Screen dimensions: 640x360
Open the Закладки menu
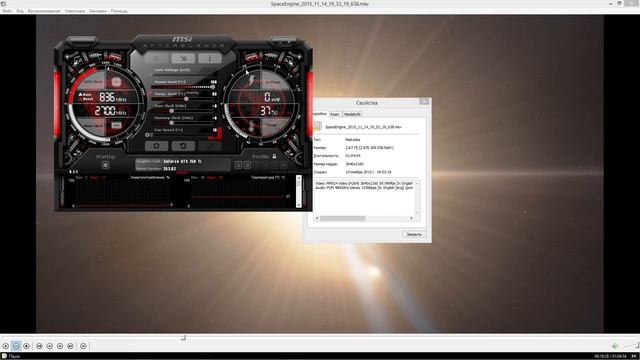tap(98, 11)
